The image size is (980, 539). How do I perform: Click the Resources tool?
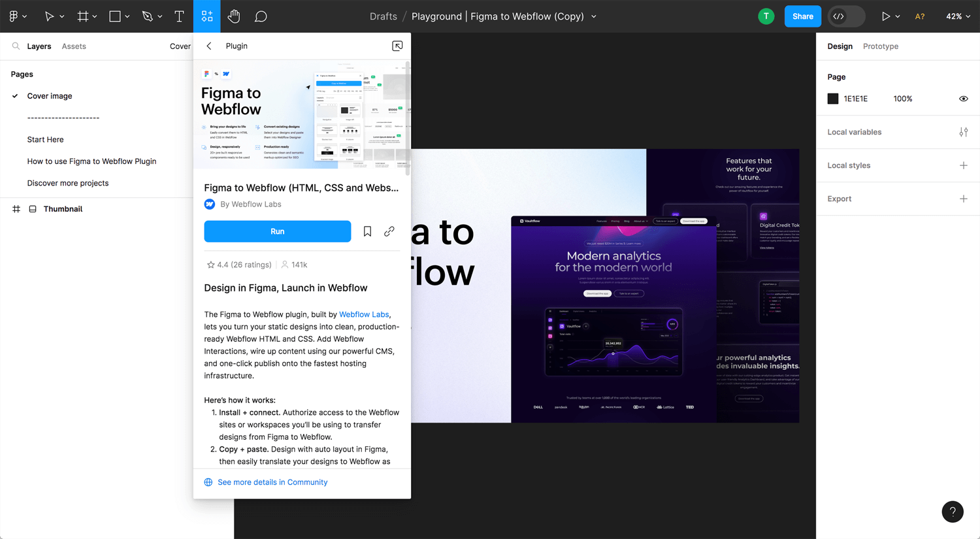(207, 16)
